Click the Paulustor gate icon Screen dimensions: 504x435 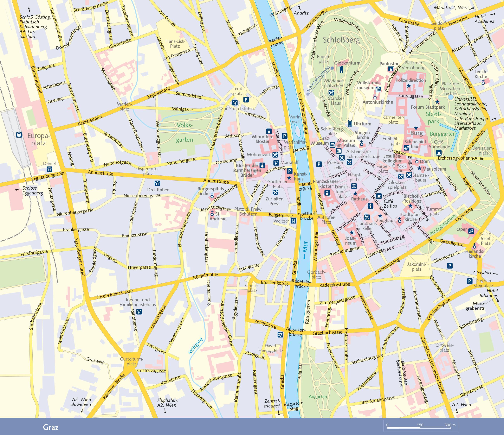click(391, 69)
